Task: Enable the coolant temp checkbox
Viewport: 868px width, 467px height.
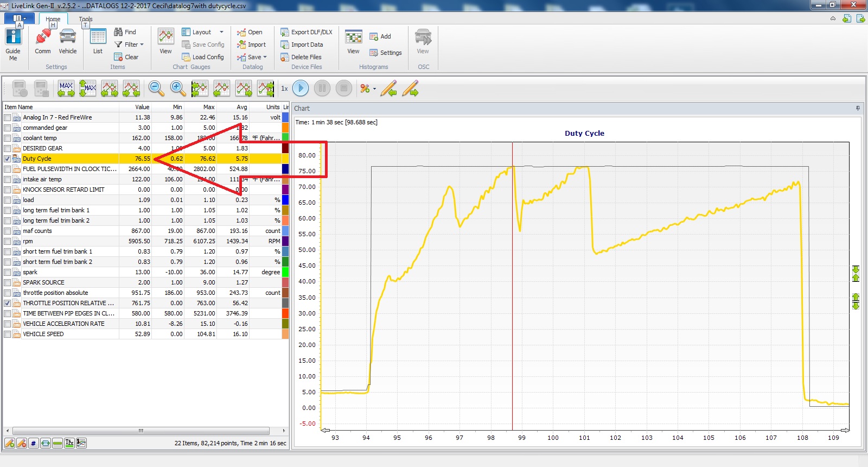Action: point(8,138)
